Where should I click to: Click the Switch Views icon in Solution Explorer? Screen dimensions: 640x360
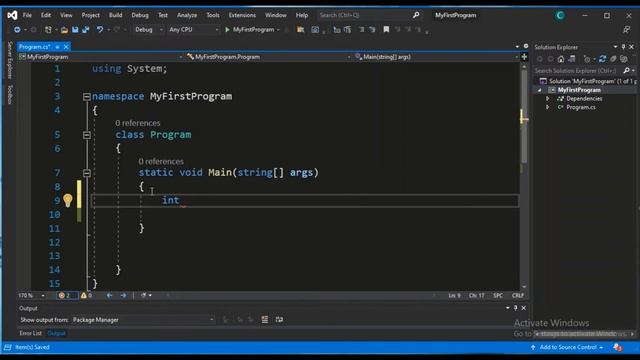pyautogui.click(x=572, y=59)
